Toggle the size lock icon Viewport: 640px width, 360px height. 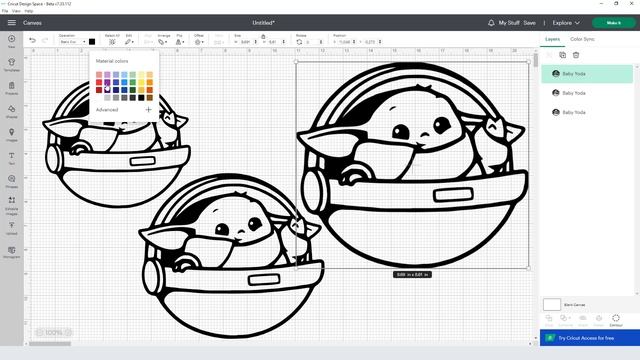263,36
